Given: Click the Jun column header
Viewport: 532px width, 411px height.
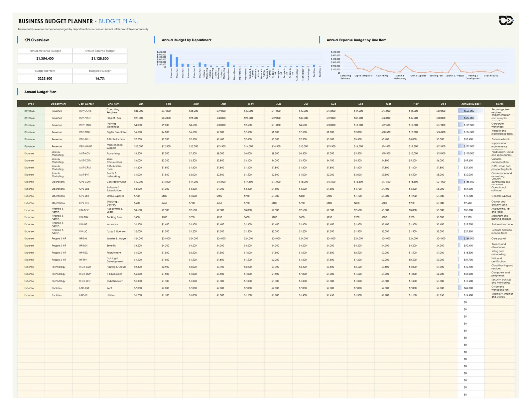Looking at the screenshot, I should (x=279, y=104).
